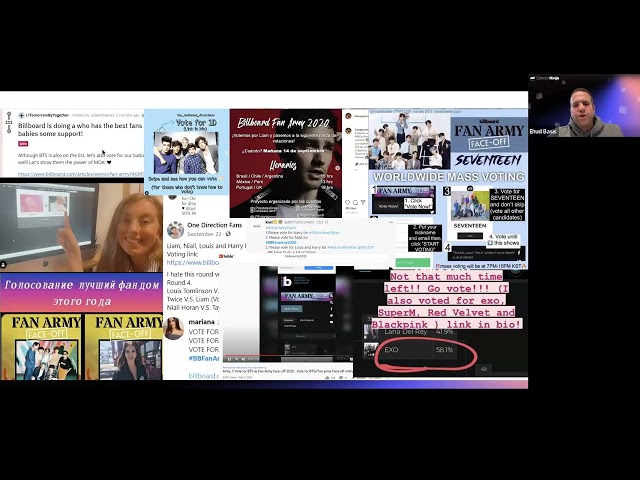Click the Instagram share arrow icon
The width and height of the screenshot is (640, 480).
[x=363, y=202]
